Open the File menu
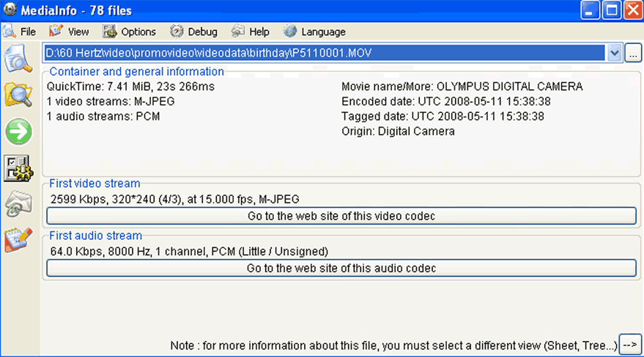Viewport: 644px width, 357px height. click(x=20, y=32)
